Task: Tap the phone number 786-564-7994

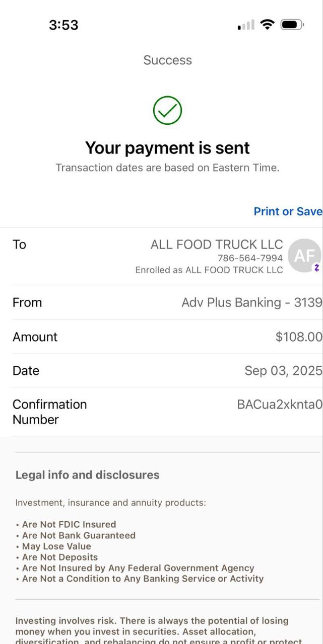Action: [x=250, y=258]
